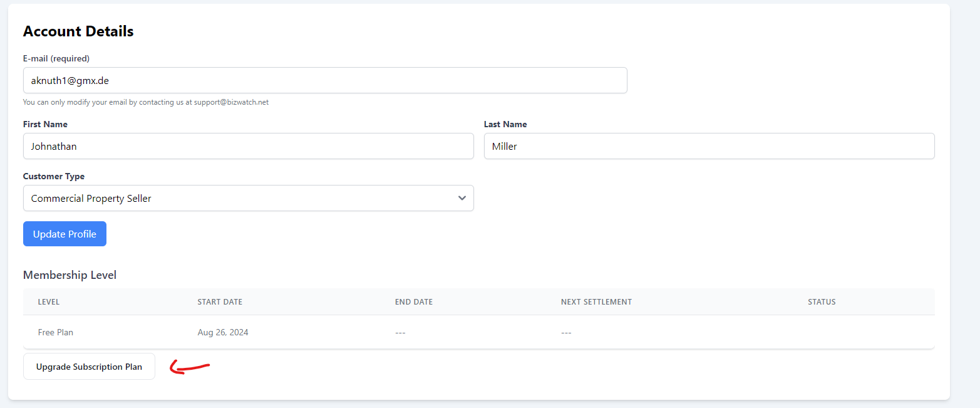The height and width of the screenshot is (408, 980).
Task: Click the Customer Type field label
Action: (54, 176)
